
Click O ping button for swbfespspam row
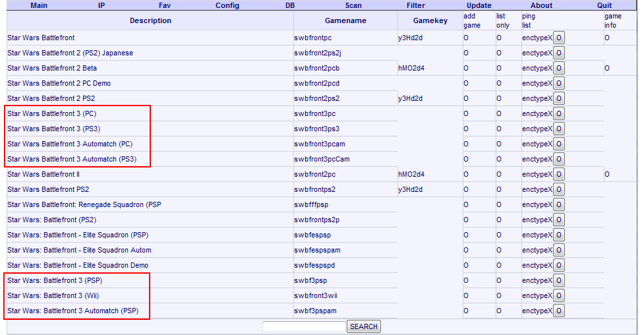[x=558, y=251]
